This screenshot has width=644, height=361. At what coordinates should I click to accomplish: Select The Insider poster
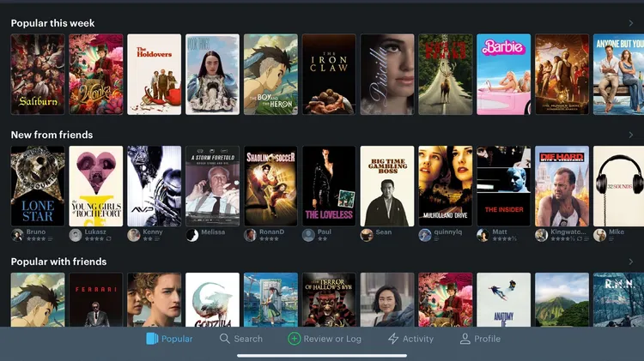pyautogui.click(x=503, y=186)
